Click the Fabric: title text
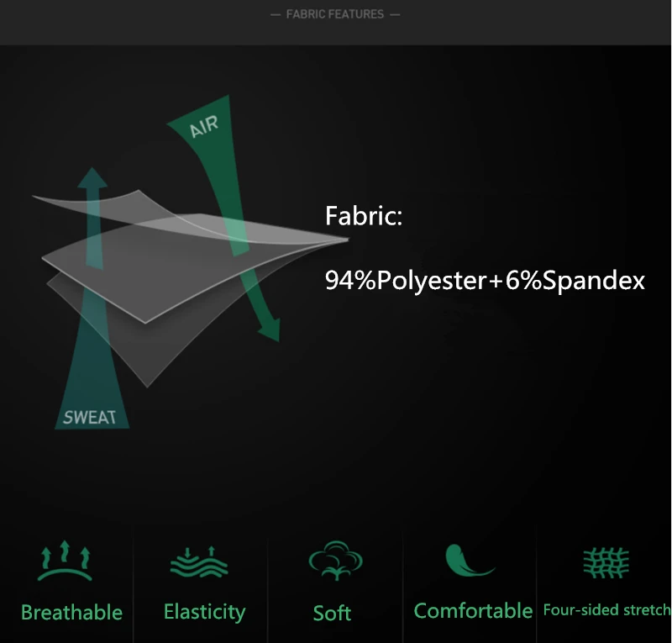Viewport: 672px width, 643px height. pos(364,215)
